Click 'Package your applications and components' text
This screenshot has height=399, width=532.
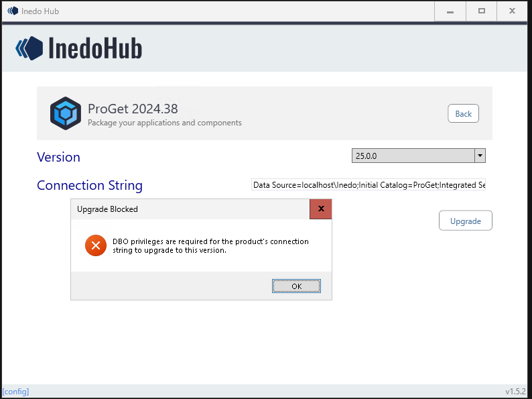pos(165,123)
